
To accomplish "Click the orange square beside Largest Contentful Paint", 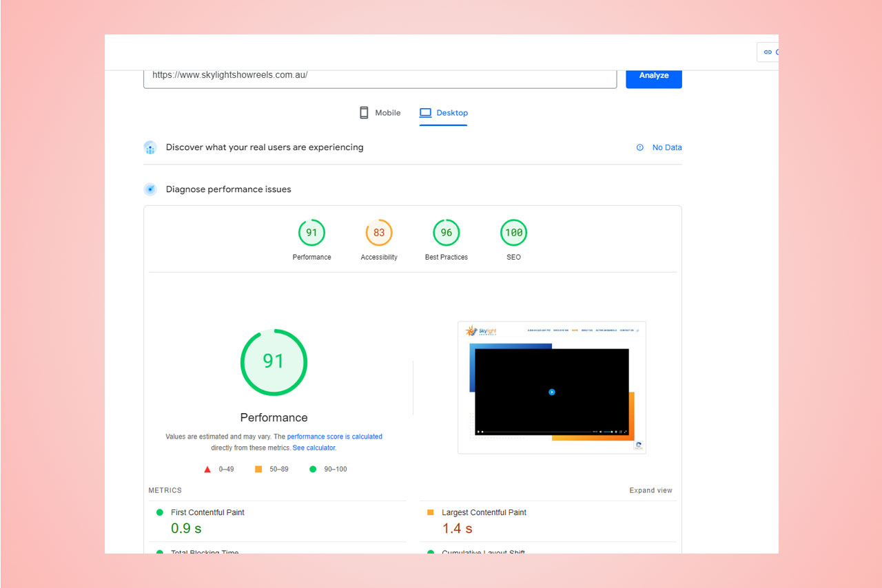I will pyautogui.click(x=431, y=512).
